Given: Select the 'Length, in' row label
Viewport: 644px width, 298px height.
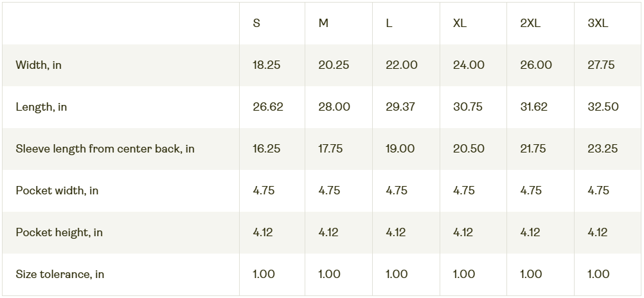Looking at the screenshot, I should coord(41,107).
